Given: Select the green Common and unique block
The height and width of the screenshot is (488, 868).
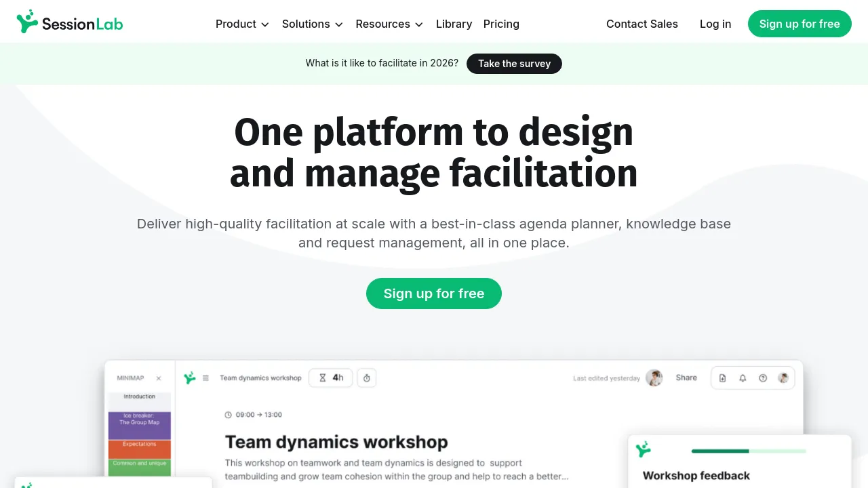Looking at the screenshot, I should (140, 467).
